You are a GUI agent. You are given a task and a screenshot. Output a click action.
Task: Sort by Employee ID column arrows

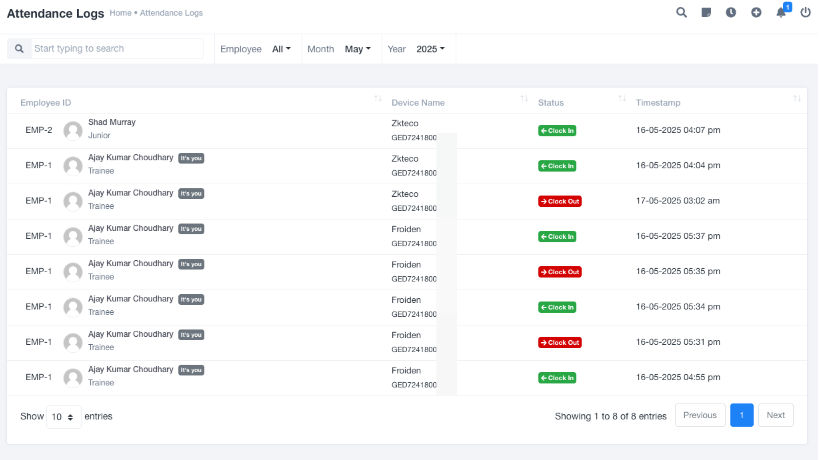[378, 99]
